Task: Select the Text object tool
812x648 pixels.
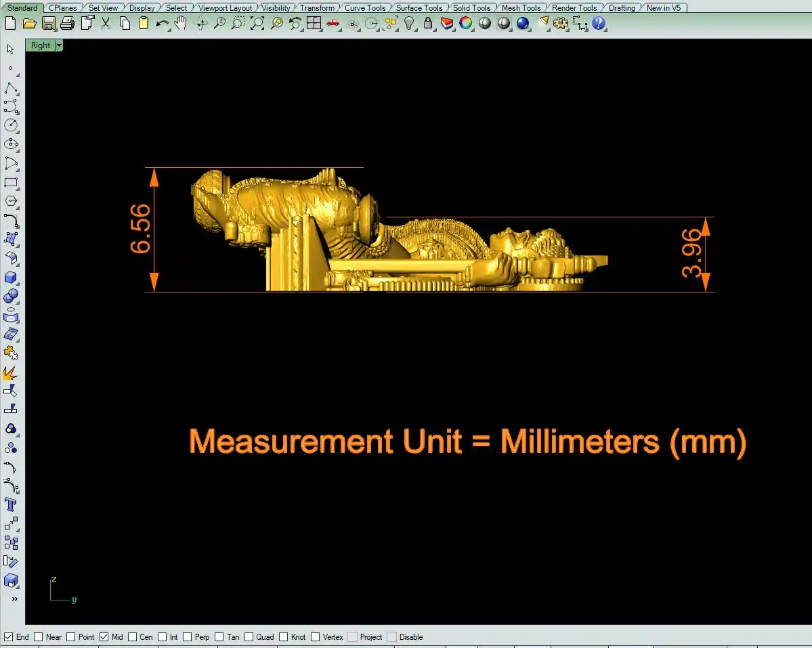Action: click(11, 504)
